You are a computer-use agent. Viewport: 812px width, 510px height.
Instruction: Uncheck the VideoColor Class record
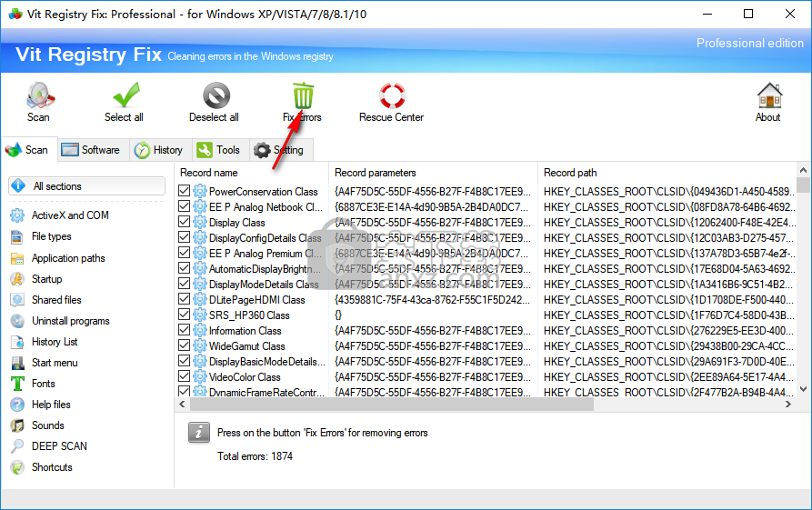click(x=184, y=376)
